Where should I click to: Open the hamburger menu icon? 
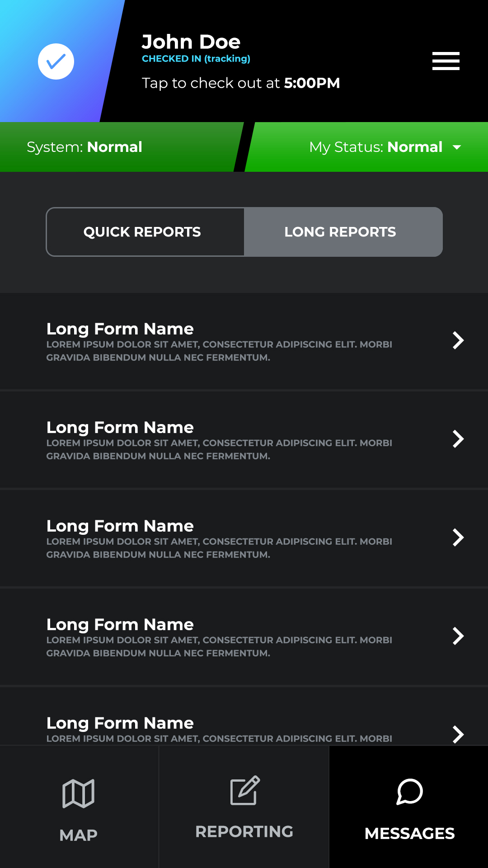tap(446, 61)
